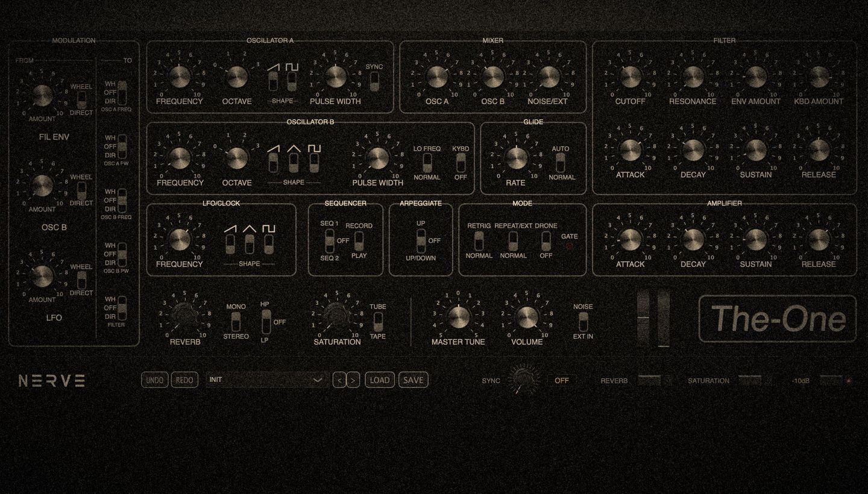Set the FILTER modulation destination switch

coord(122,308)
